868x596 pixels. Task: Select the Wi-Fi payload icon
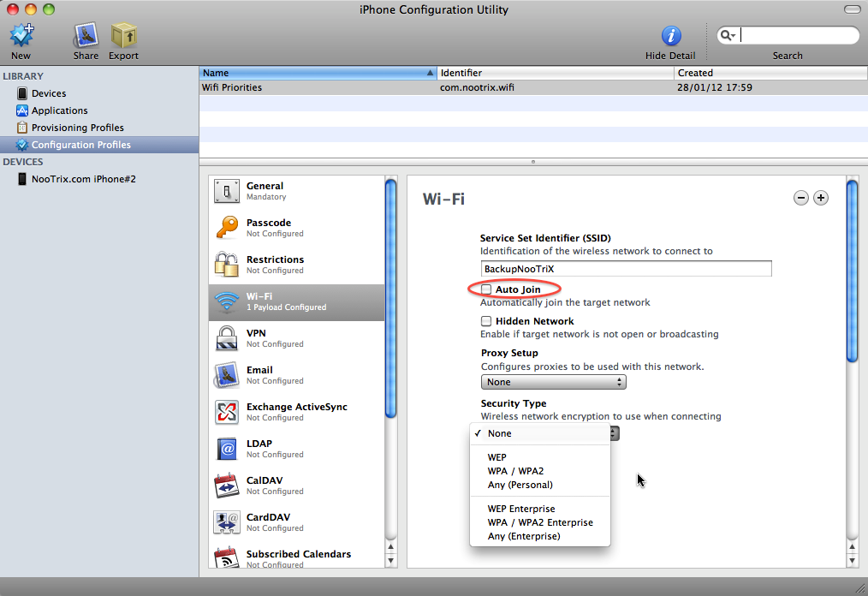click(226, 302)
